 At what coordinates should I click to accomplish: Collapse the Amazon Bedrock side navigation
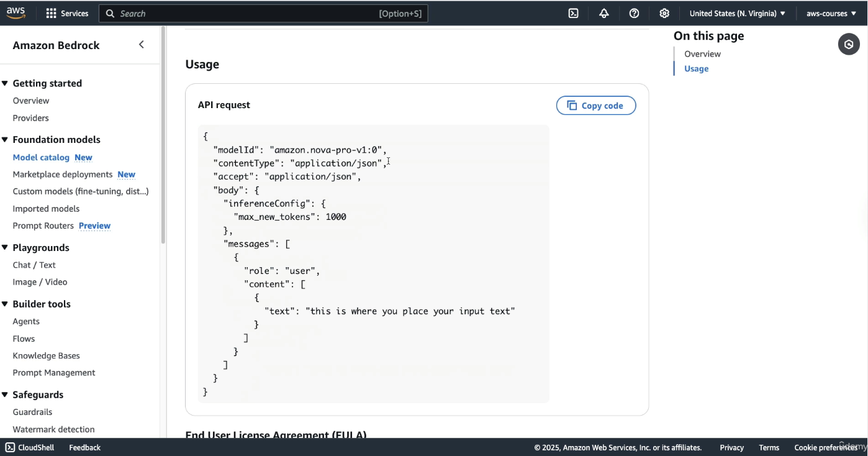(x=142, y=45)
